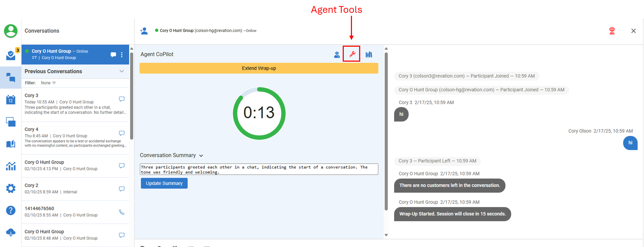Click the conversation summary text field
The height and width of the screenshot is (247, 644).
pos(259,169)
